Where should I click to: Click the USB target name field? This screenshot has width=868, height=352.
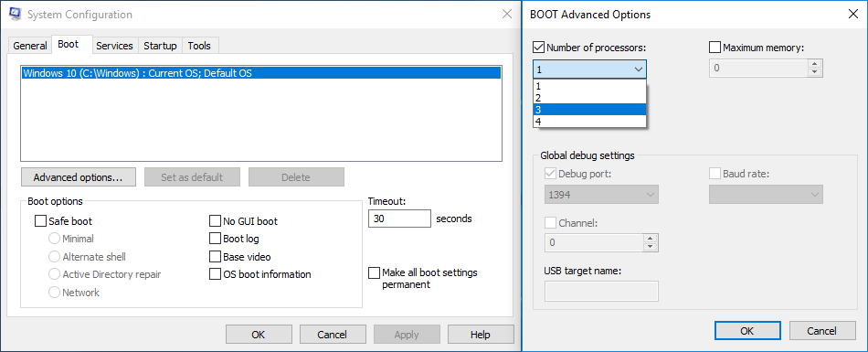click(x=602, y=291)
